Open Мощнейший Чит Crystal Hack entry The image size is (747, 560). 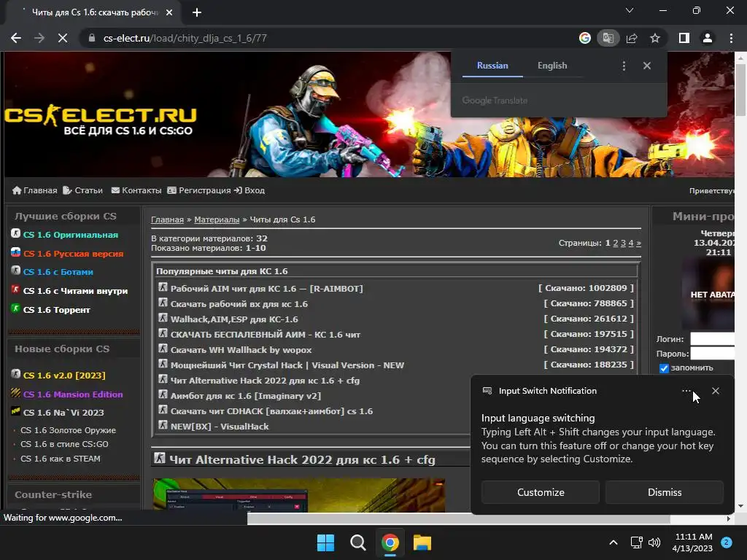pos(287,365)
